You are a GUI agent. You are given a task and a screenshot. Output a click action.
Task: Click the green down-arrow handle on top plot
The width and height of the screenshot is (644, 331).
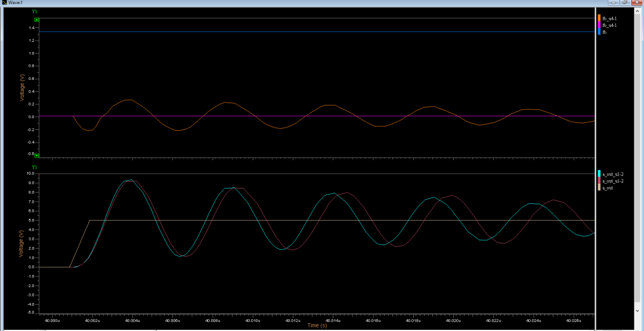(36, 156)
